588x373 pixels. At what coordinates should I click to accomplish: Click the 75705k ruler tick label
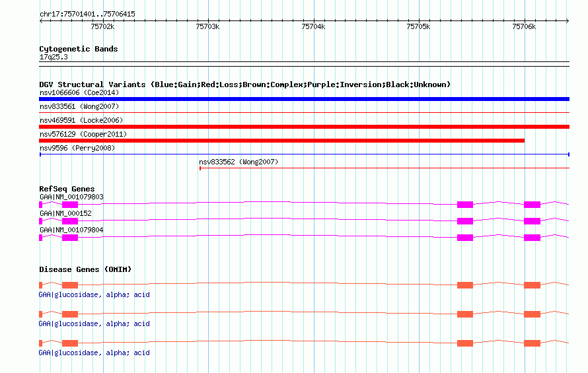418,26
